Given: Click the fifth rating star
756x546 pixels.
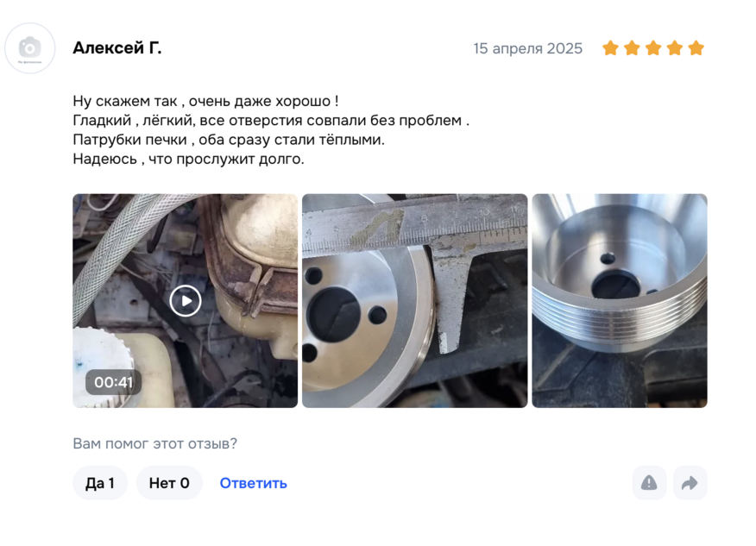Looking at the screenshot, I should [696, 48].
